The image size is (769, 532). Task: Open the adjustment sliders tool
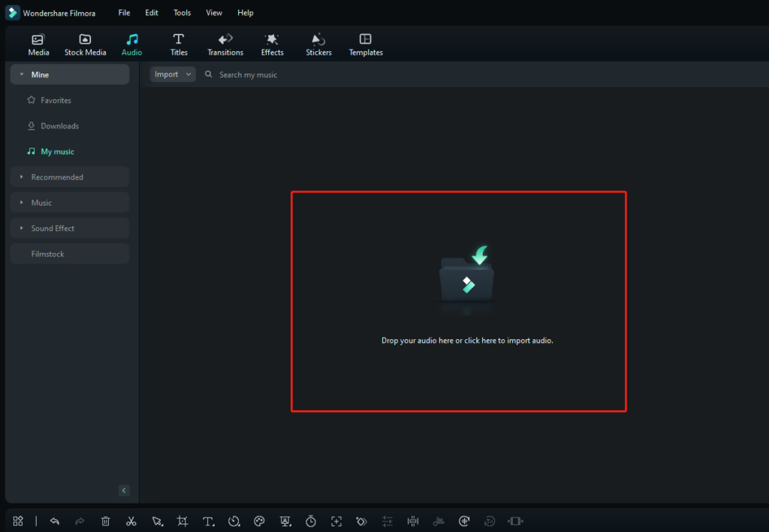tap(387, 521)
